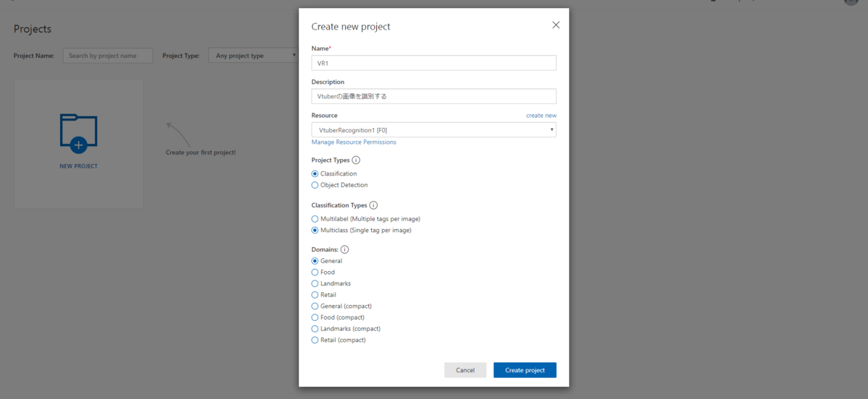This screenshot has width=868, height=399.
Task: Select Multiclass classification type
Action: [315, 230]
